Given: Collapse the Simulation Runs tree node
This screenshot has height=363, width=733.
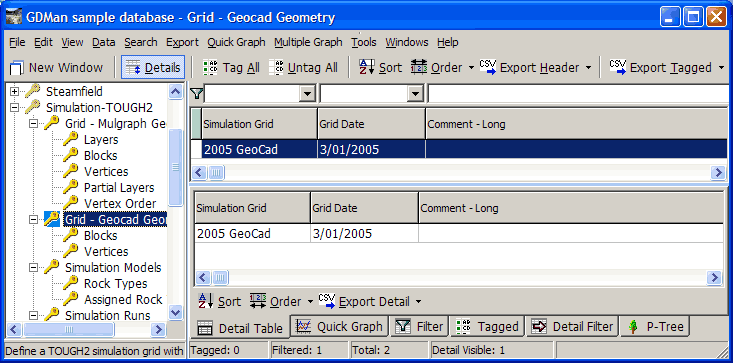Looking at the screenshot, I should [33, 315].
